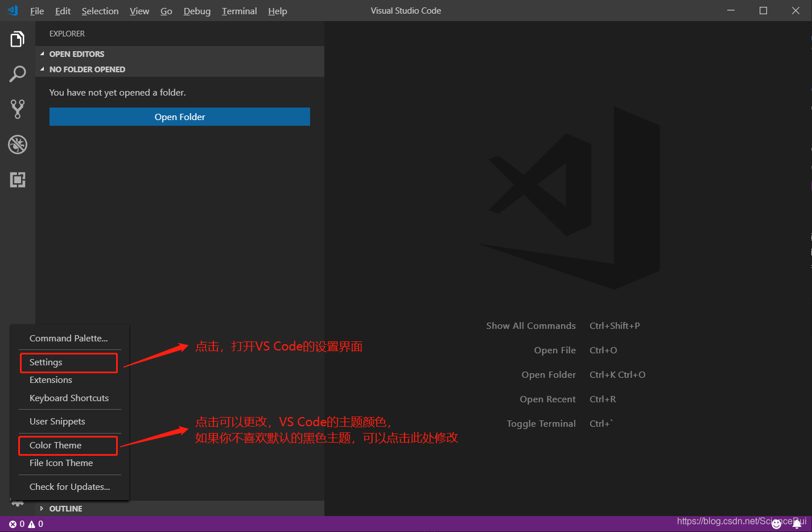Open the Help menu
This screenshot has height=532, width=812.
(x=278, y=11)
